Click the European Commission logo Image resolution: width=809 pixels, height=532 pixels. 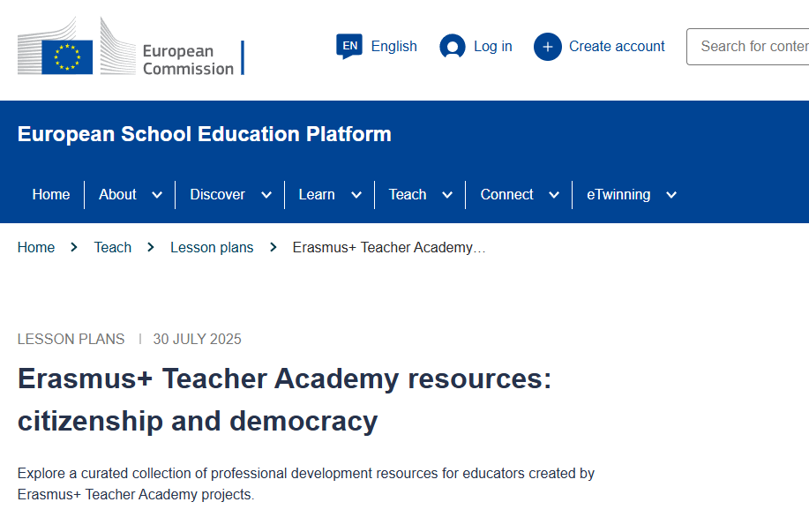click(131, 48)
